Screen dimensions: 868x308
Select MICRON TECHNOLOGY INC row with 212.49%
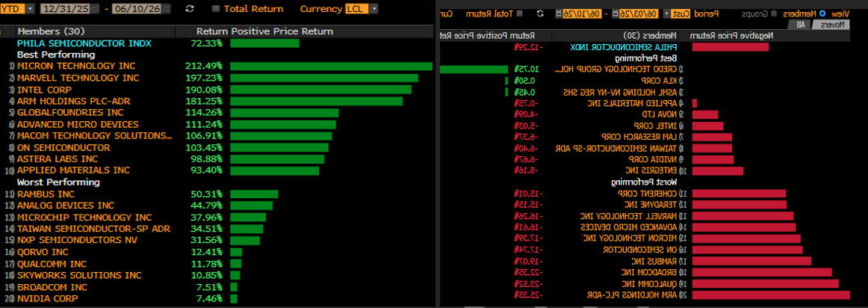[x=217, y=66]
